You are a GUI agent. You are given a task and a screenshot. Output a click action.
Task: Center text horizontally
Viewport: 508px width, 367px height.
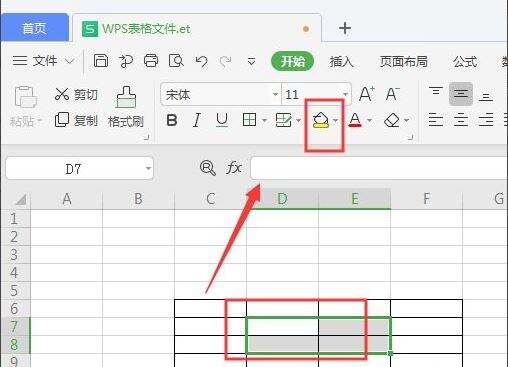[461, 120]
